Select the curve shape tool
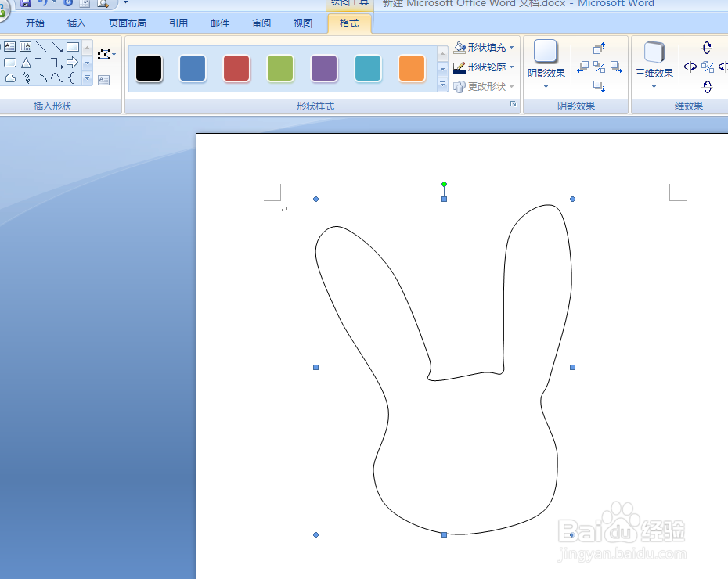The height and width of the screenshot is (579, 728). [57, 78]
